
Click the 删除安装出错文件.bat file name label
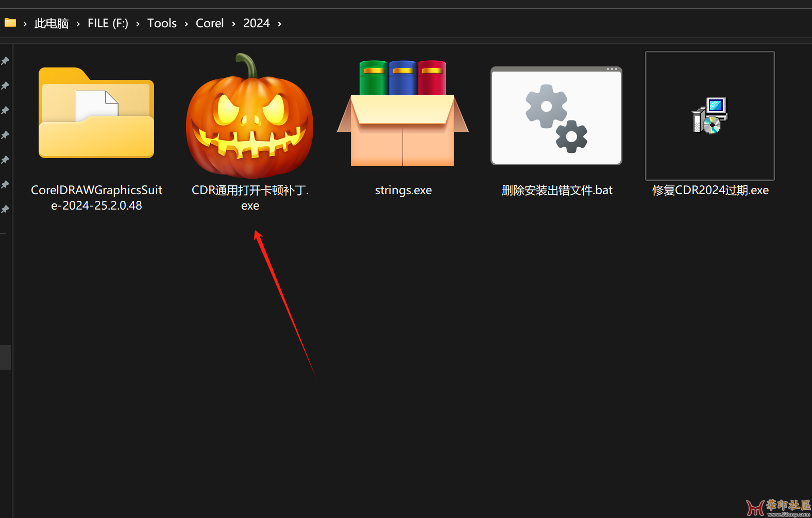(557, 190)
